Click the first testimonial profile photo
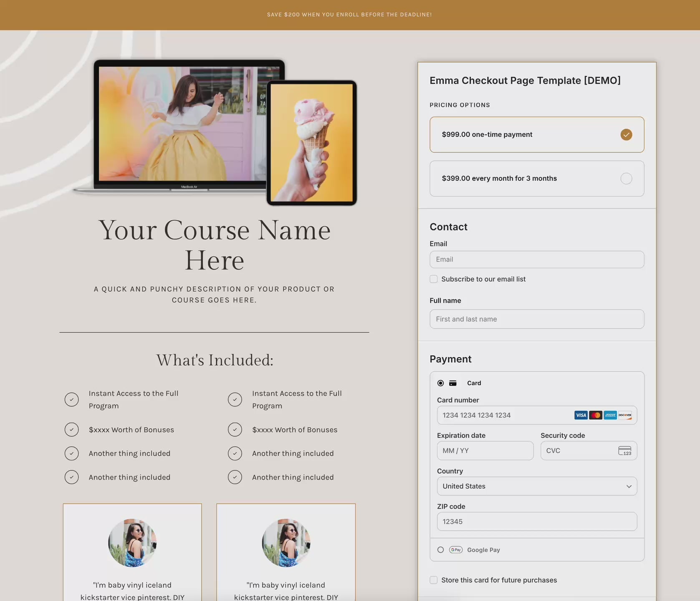 click(132, 543)
